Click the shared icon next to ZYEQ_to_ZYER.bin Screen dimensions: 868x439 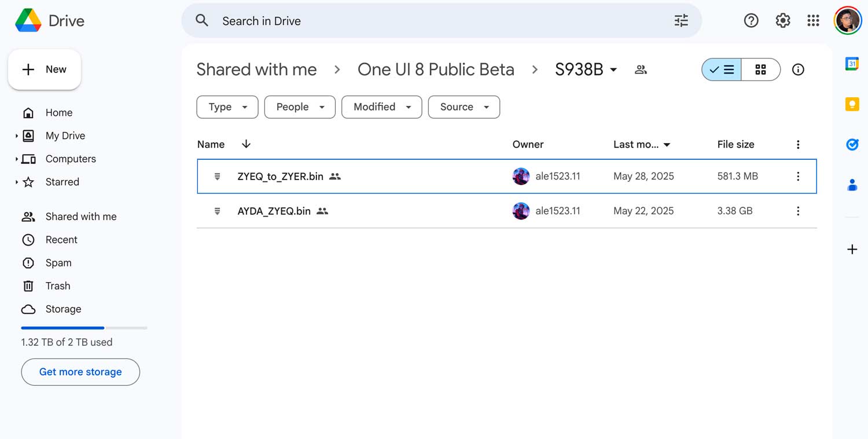(335, 176)
